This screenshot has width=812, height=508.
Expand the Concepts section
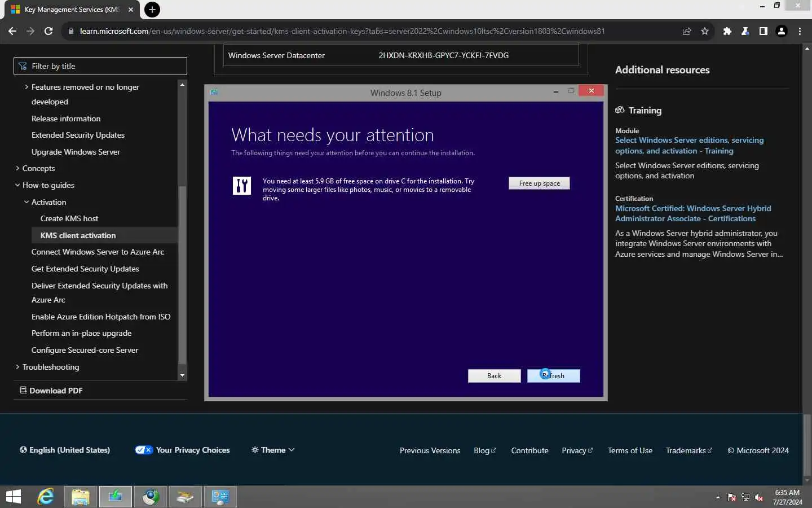17,168
